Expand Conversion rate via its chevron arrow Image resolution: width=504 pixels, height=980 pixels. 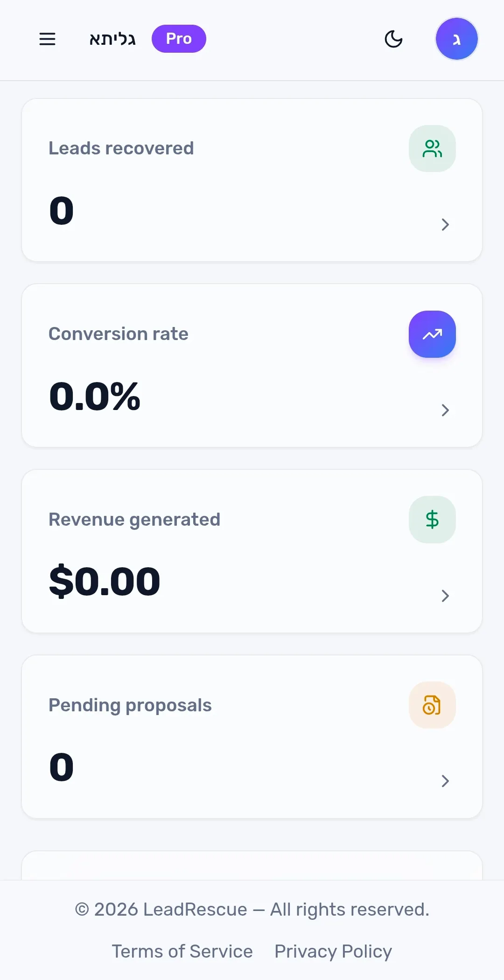445,410
